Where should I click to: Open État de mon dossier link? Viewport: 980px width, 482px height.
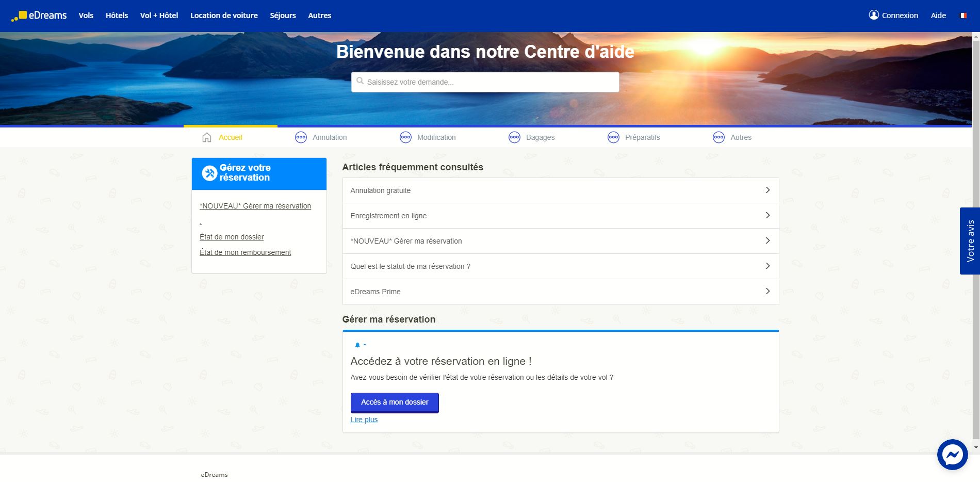(232, 237)
